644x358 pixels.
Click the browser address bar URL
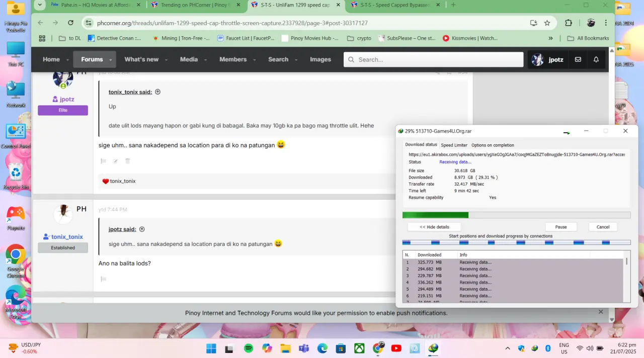tap(232, 23)
